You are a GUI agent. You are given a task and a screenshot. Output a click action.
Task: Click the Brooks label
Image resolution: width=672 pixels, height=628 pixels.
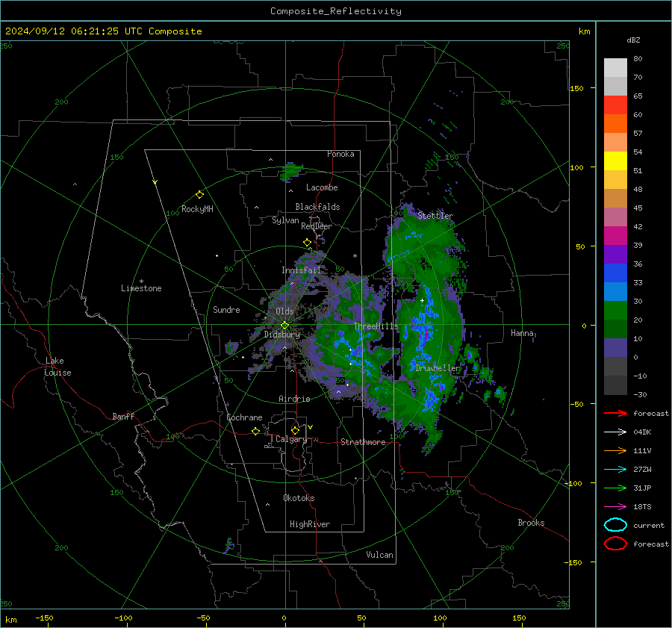coord(531,523)
